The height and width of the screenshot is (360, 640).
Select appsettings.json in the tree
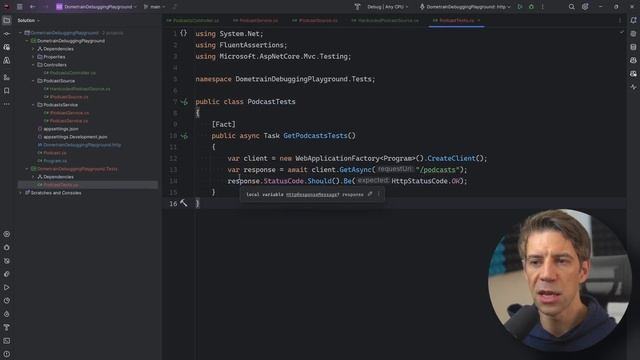click(60, 129)
